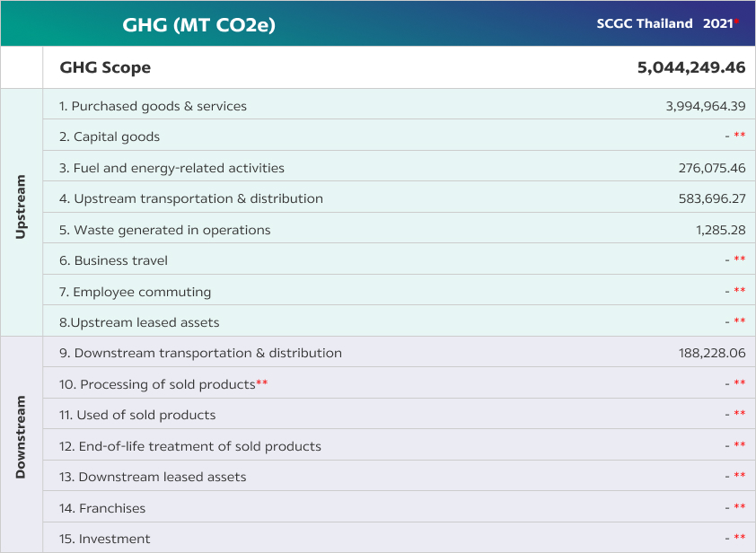Viewport: 756px width, 553px height.
Task: Click Waste generated in operations label
Action: [x=164, y=230]
